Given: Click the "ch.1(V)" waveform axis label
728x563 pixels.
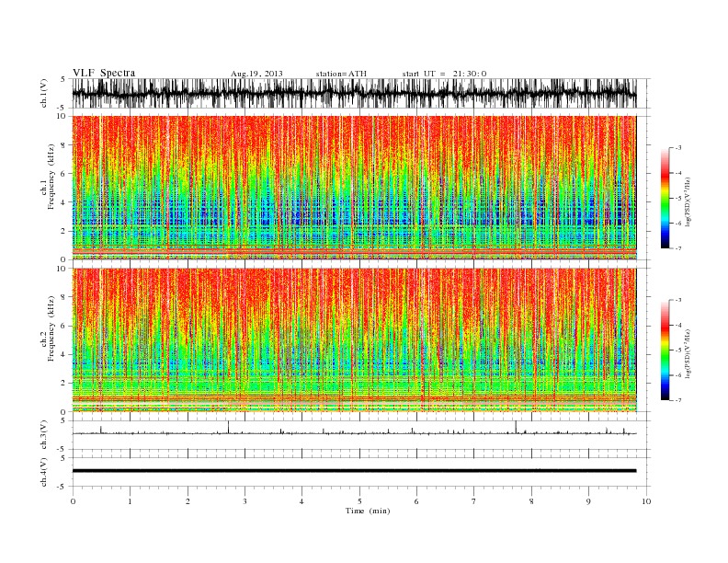Looking at the screenshot, I should [x=44, y=93].
